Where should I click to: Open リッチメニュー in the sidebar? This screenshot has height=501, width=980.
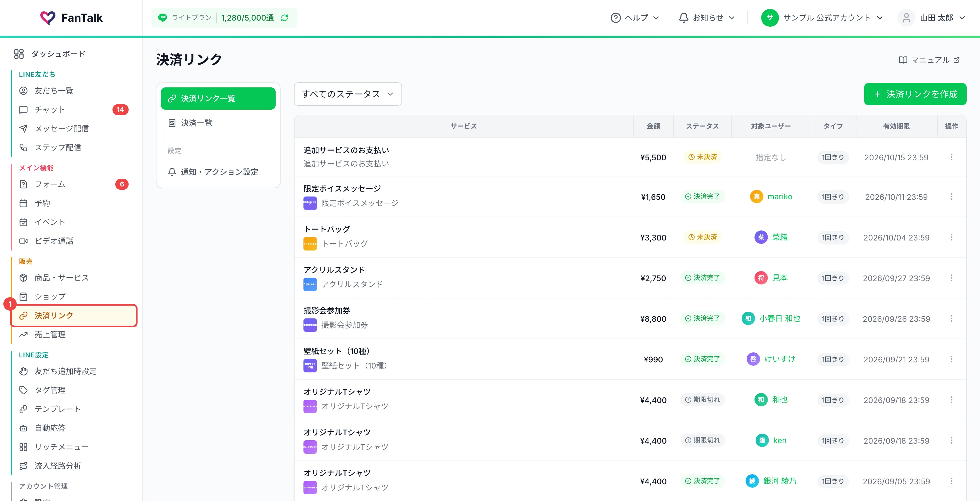(74, 447)
